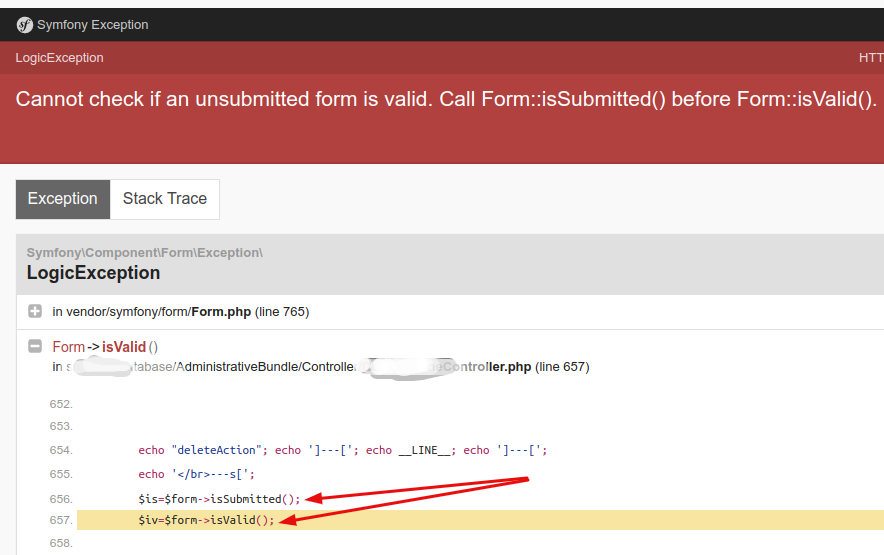Click code line 655 echo statement

(x=196, y=474)
